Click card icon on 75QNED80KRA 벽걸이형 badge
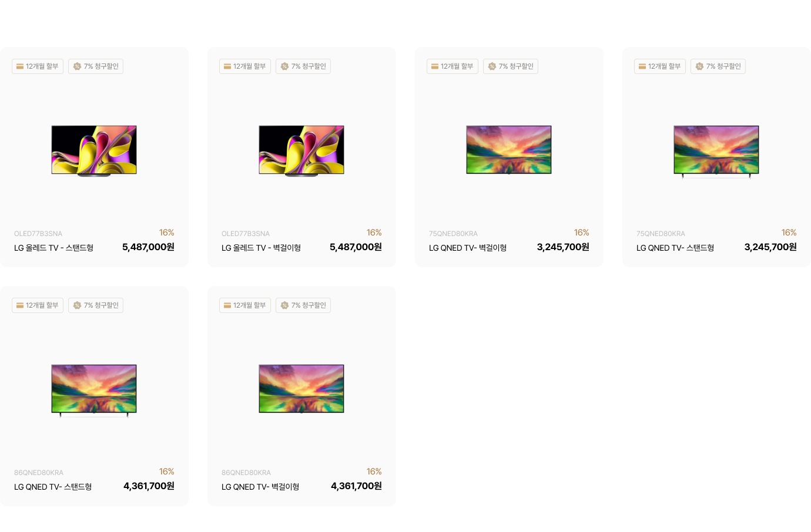 tap(435, 66)
